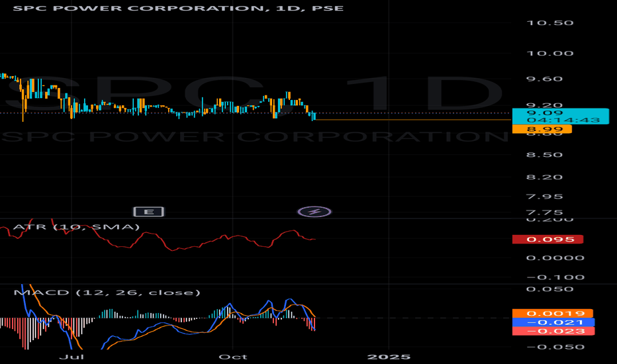Screen dimensions: 617x364
Task: Click the 0.0000 ATR scale label
Action: click(555, 258)
